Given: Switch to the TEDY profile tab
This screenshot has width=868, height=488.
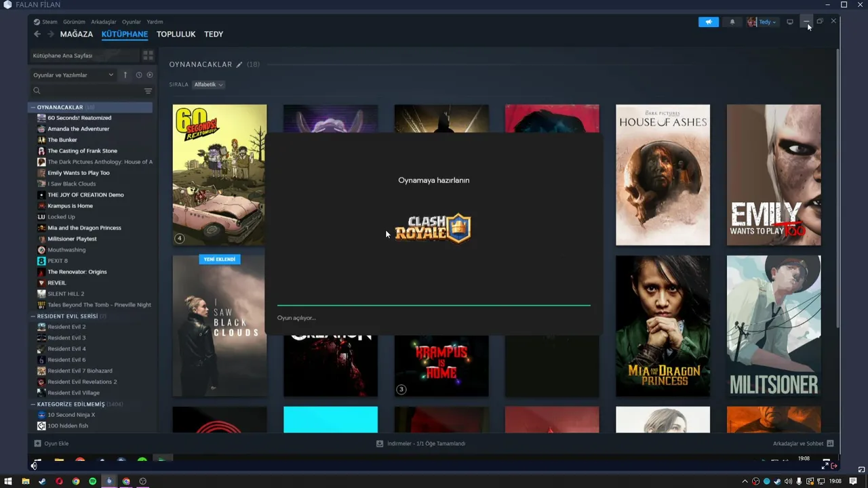Looking at the screenshot, I should 214,34.
